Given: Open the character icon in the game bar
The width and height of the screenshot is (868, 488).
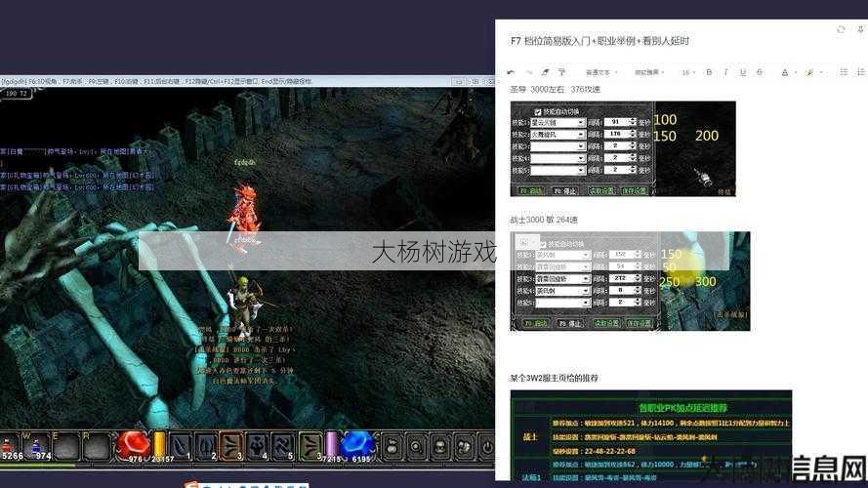Looking at the screenshot, I should (440, 447).
